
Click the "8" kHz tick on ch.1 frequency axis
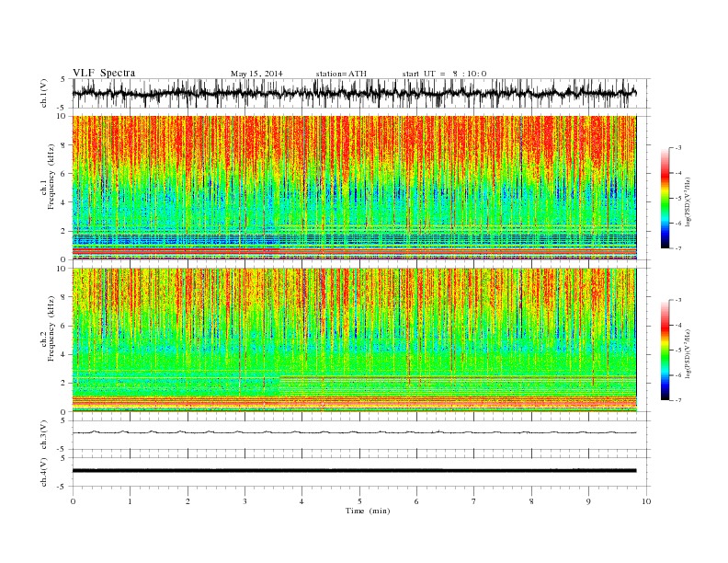click(63, 145)
